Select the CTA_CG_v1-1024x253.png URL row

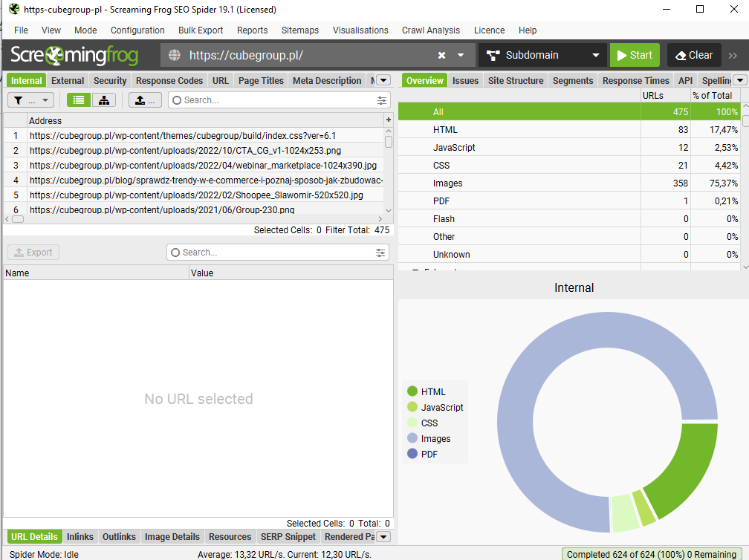[193, 150]
